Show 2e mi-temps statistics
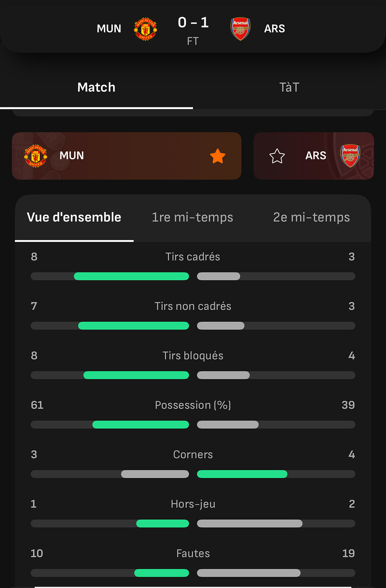 pyautogui.click(x=311, y=217)
